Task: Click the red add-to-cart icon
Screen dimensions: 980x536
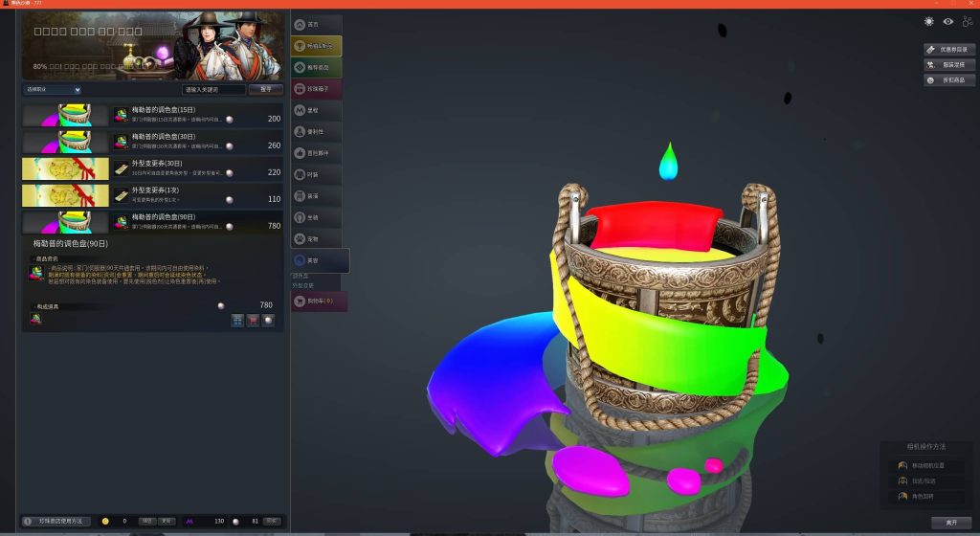Action: (x=253, y=321)
